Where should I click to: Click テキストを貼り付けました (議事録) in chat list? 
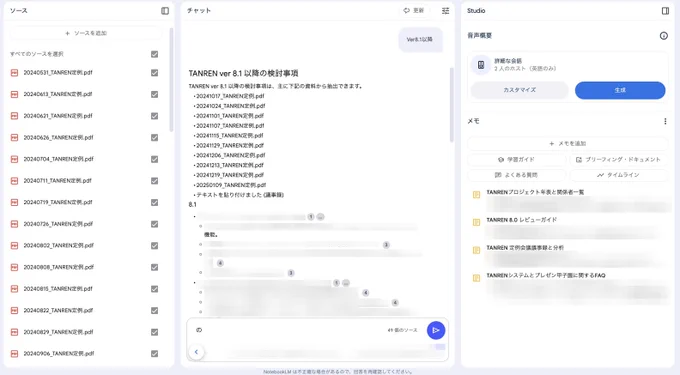pyautogui.click(x=240, y=195)
